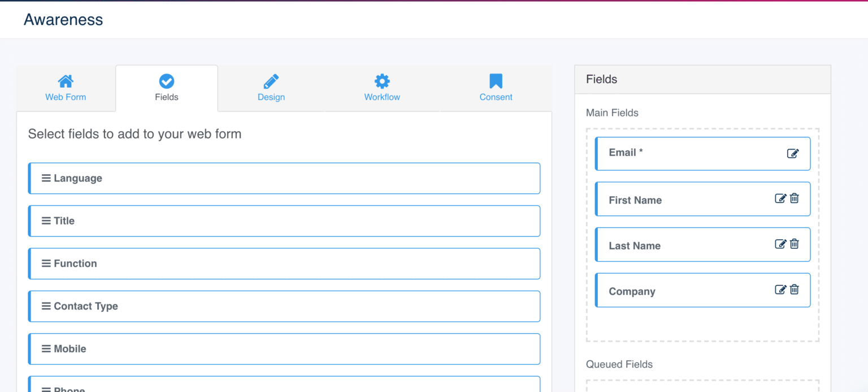Screen dimensions: 868x392
Task: Delete the Last Name field via trash icon
Action: tap(794, 244)
